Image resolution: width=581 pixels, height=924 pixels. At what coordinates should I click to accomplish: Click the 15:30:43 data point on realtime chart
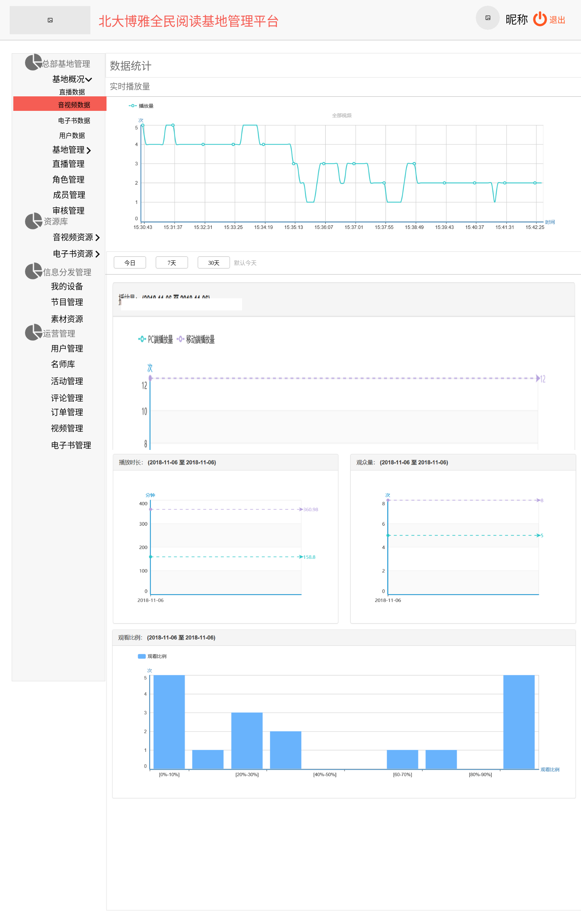143,125
